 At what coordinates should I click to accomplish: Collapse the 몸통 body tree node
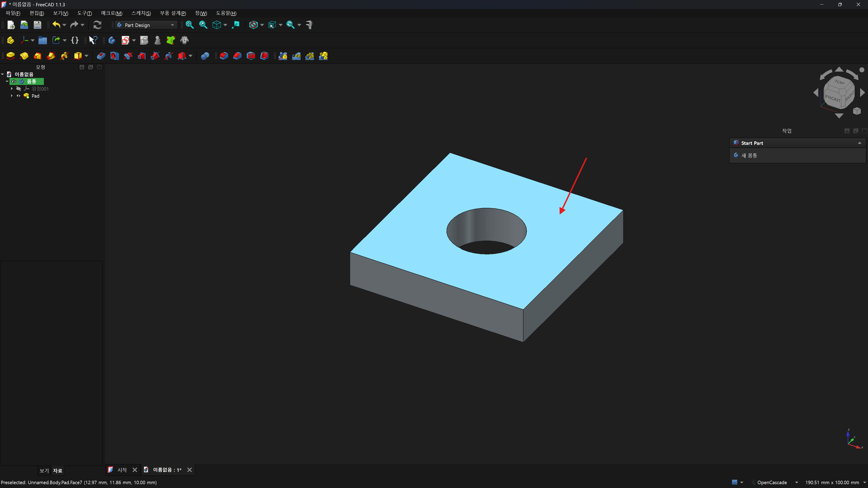(x=7, y=82)
